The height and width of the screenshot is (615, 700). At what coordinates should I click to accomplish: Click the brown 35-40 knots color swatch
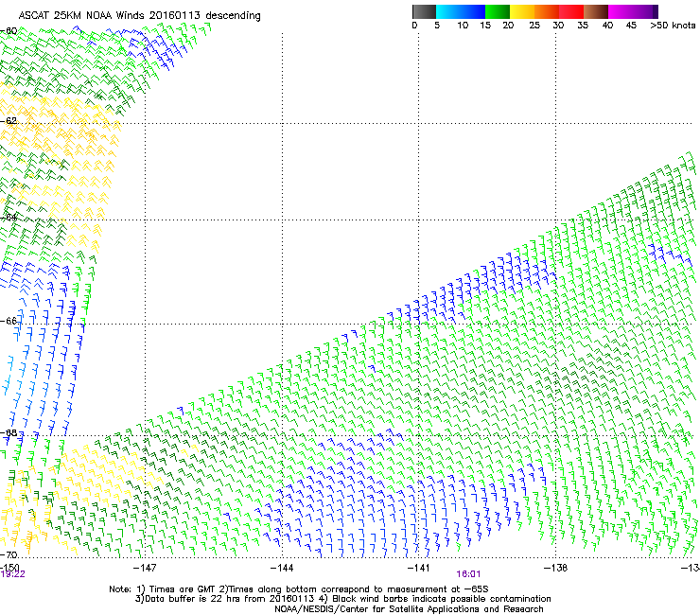point(596,11)
